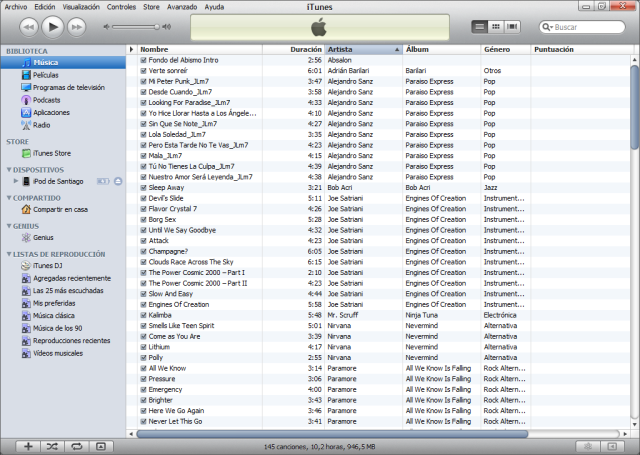Open Las 25 más escuchadas playlist

coord(62,291)
